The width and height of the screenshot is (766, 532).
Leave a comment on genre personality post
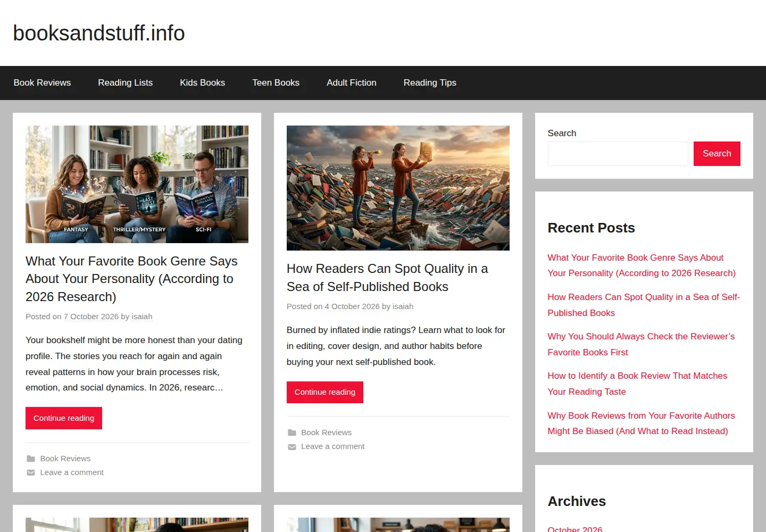pyautogui.click(x=72, y=472)
